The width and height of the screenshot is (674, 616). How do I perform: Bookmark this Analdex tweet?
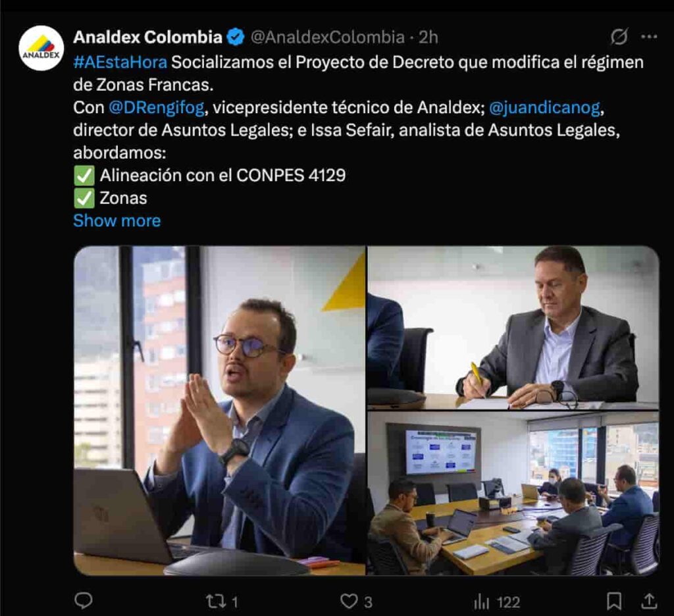(x=614, y=601)
